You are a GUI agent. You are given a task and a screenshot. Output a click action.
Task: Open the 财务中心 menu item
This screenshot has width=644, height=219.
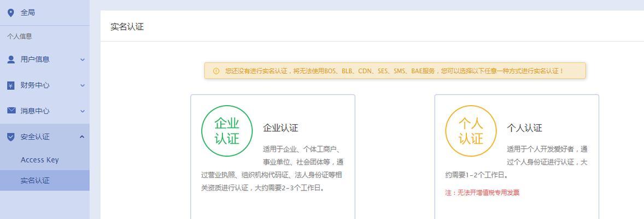point(45,85)
